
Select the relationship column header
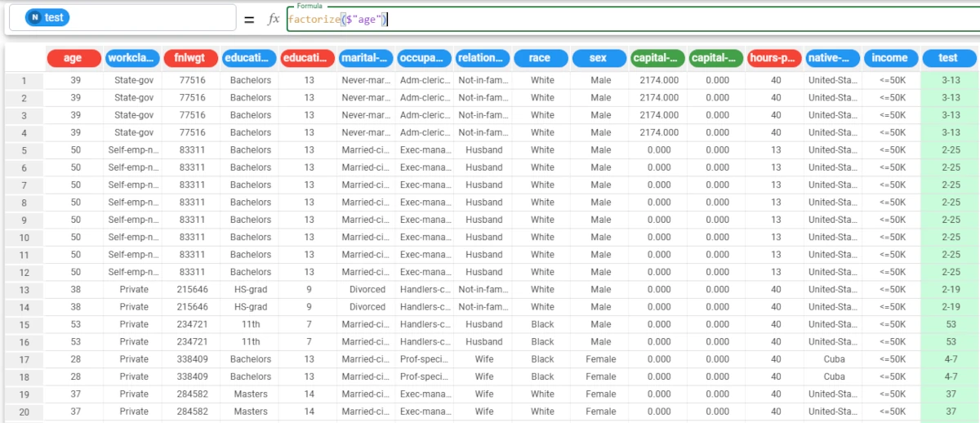(483, 58)
